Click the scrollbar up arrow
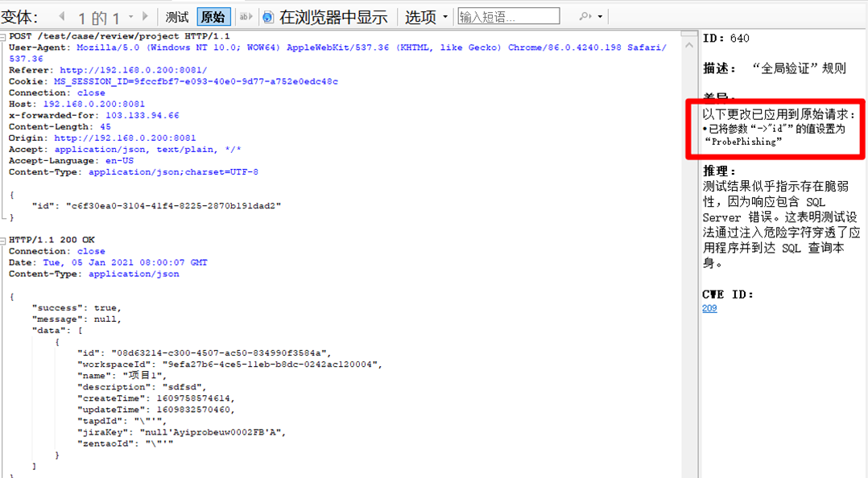Screen dimensions: 868x478 coord(689,45)
